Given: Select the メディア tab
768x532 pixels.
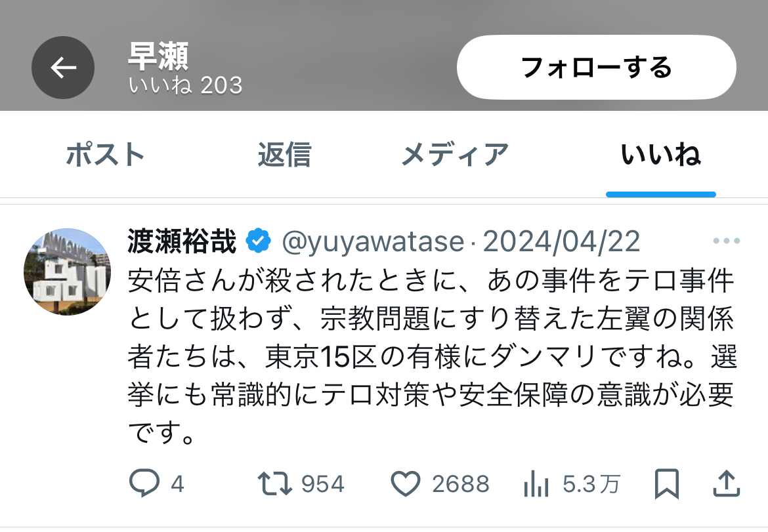Looking at the screenshot, I should point(455,155).
